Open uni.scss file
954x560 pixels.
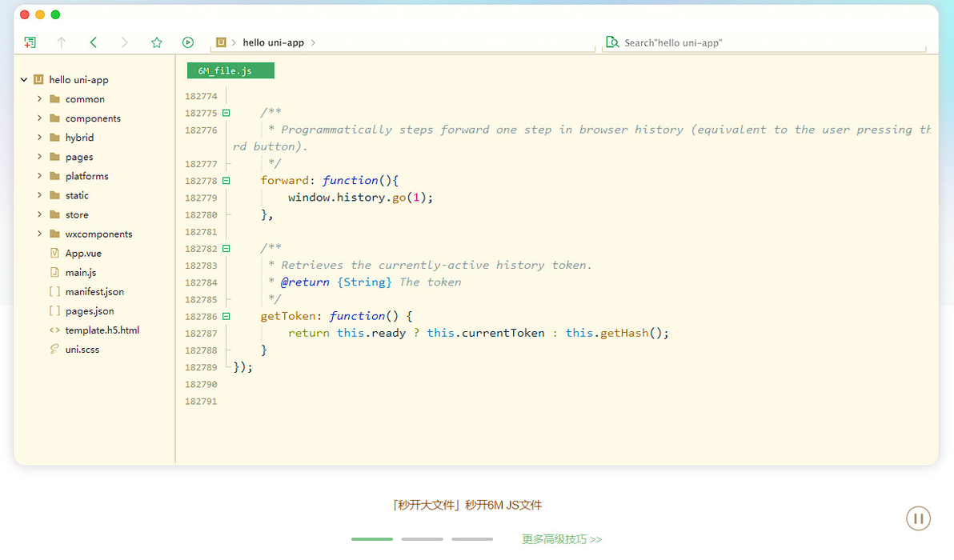click(82, 350)
